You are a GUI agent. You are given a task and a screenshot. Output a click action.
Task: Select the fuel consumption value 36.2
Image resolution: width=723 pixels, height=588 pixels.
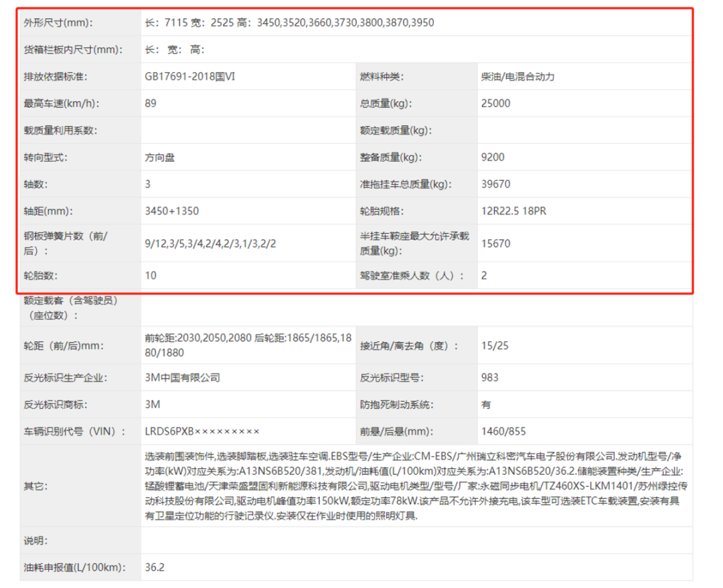pos(155,568)
